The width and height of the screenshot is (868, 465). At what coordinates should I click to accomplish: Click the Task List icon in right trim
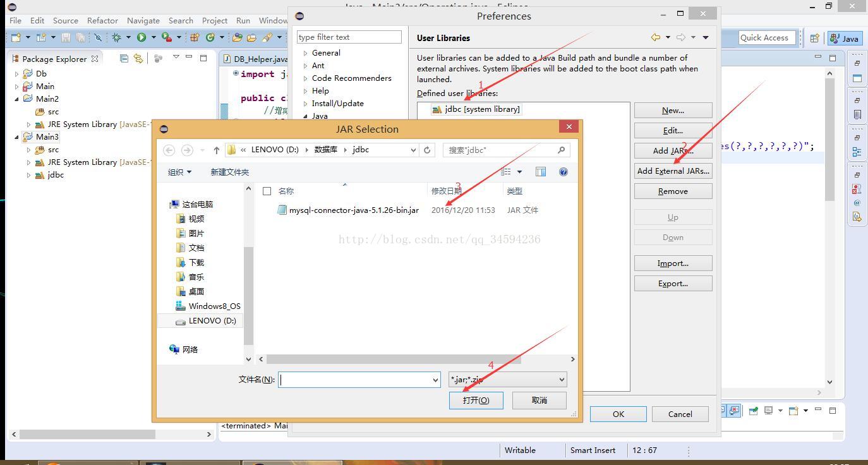(857, 114)
